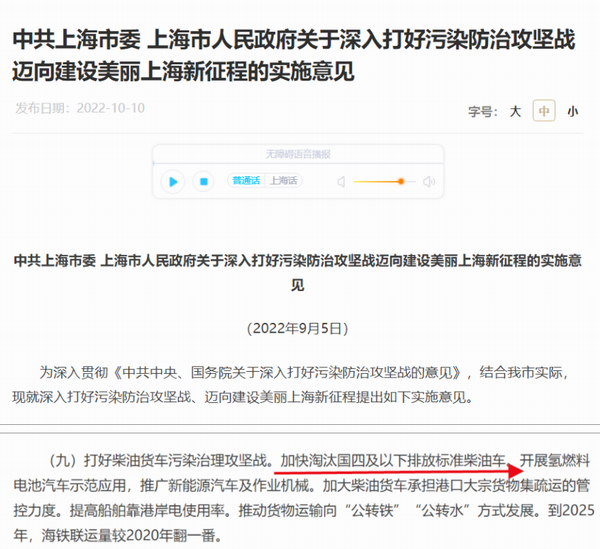This screenshot has width=600, height=549.
Task: Choose the 小 font size
Action: (x=572, y=111)
